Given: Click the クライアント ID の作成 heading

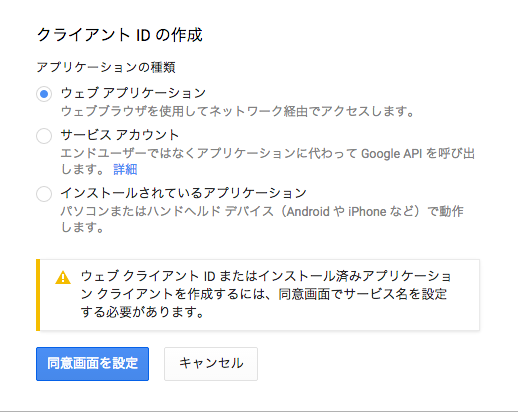Looking at the screenshot, I should tap(120, 35).
